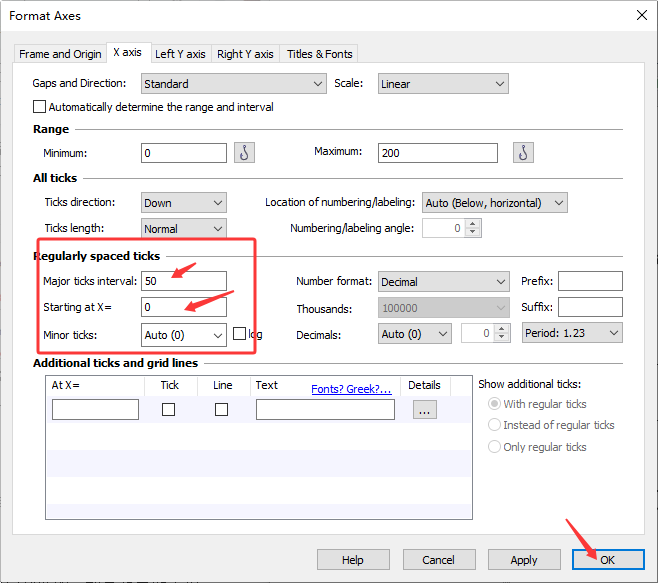Check the Tick box in additional ticks

(168, 409)
